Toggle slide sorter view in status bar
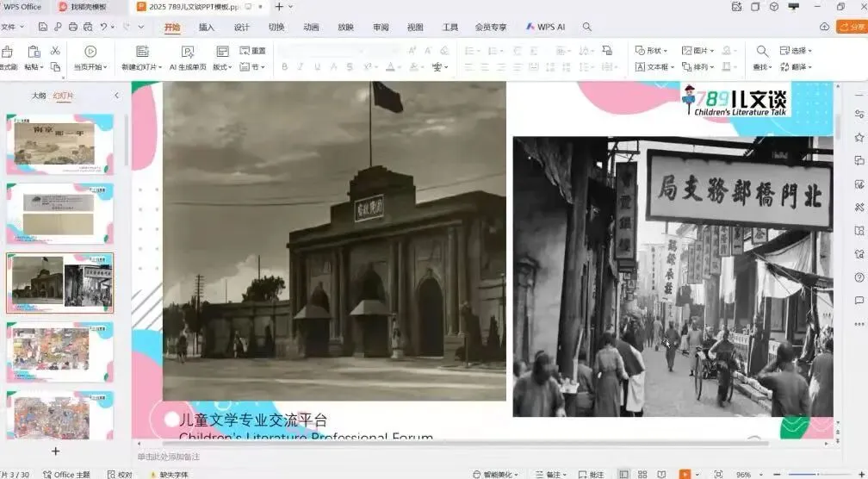 coord(641,474)
